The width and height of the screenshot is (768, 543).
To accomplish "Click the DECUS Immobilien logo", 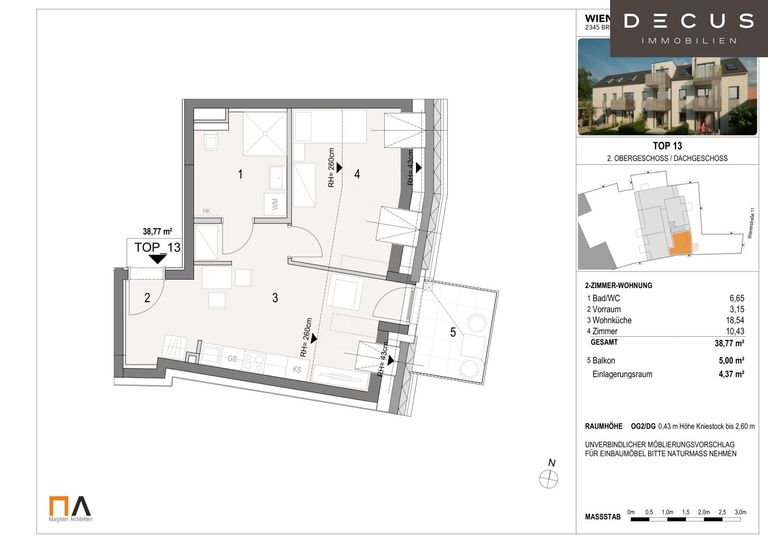I will [690, 27].
